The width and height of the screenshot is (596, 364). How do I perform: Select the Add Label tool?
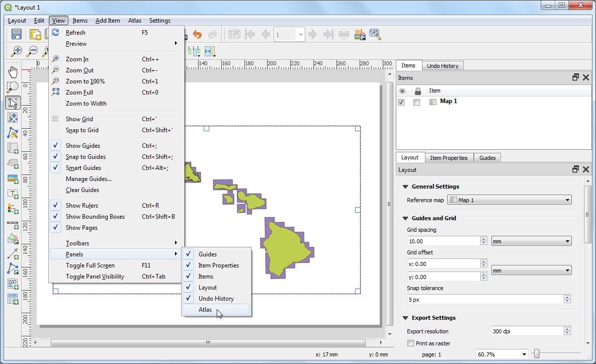pos(13,194)
